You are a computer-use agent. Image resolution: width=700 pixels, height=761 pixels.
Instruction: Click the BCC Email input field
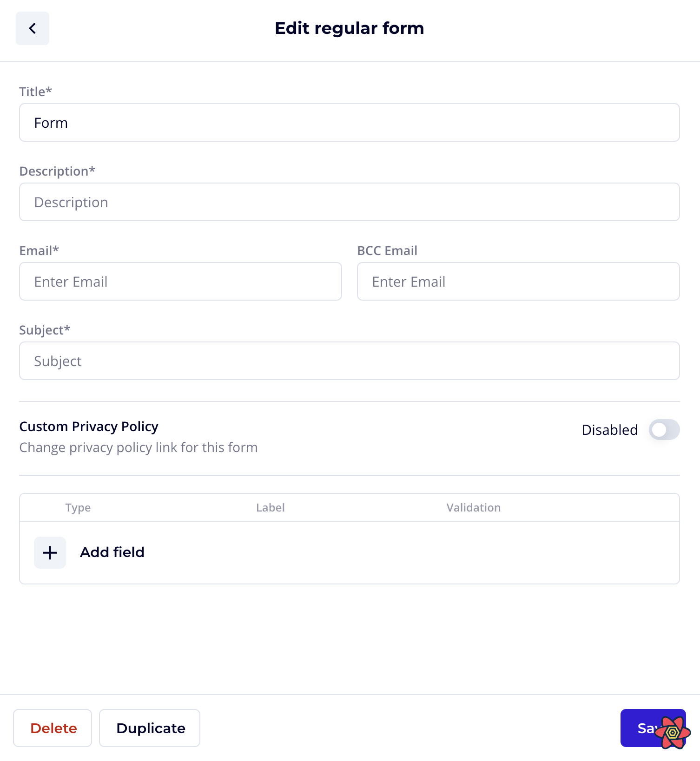point(518,282)
